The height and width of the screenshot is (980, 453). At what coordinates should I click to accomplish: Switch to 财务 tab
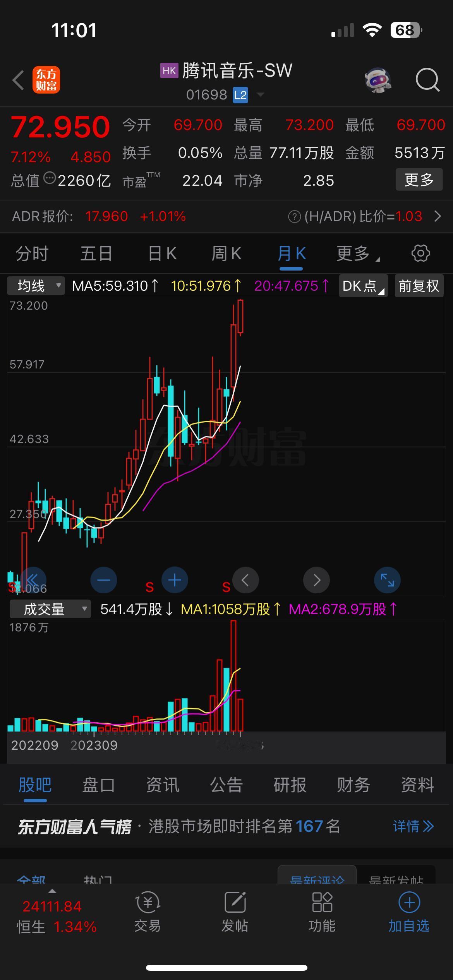pos(353,785)
